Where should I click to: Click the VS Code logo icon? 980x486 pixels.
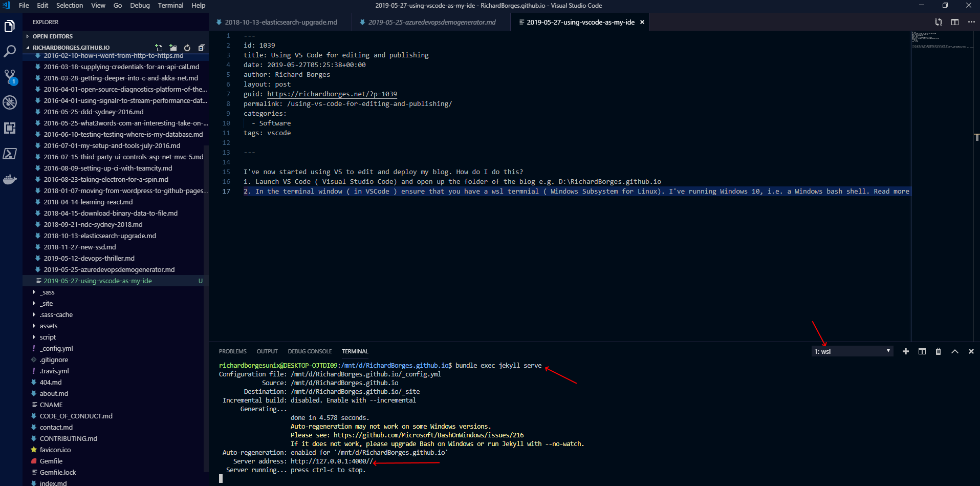point(7,5)
